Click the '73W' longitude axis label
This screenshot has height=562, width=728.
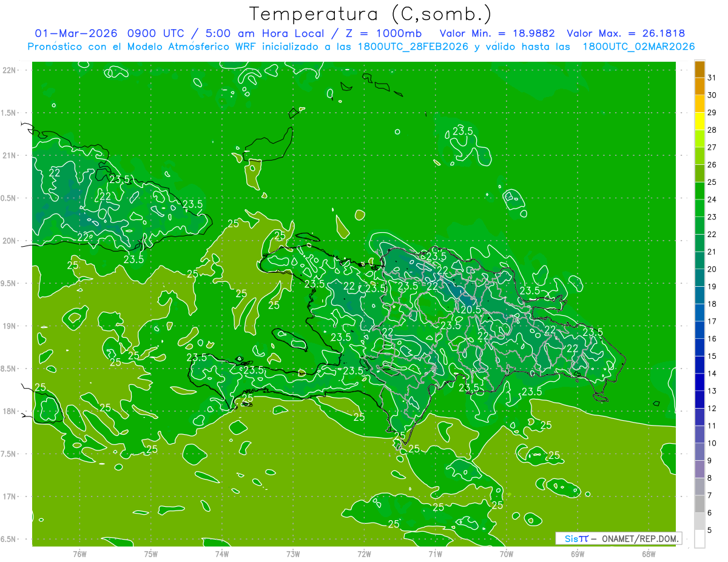(x=293, y=554)
